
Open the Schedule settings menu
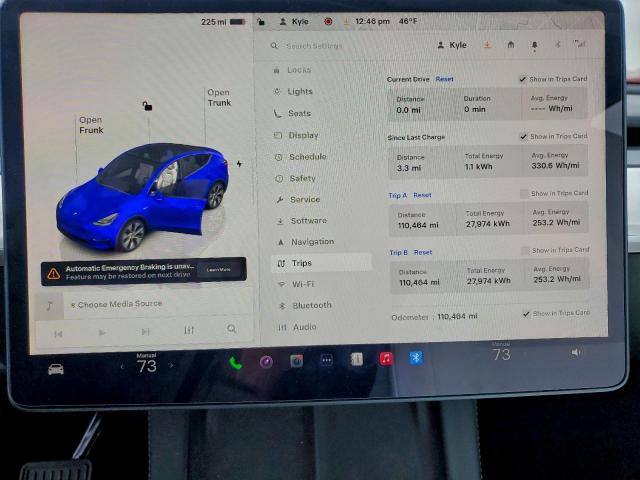(x=301, y=157)
